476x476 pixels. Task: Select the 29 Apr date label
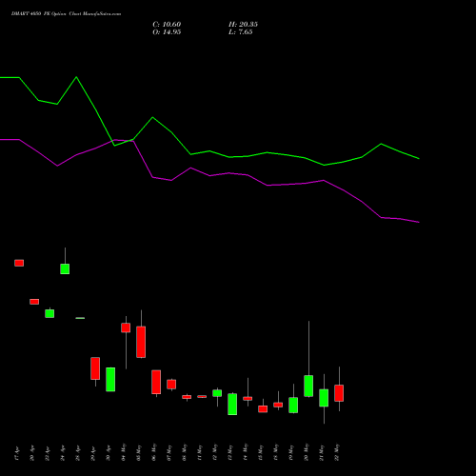point(93,453)
